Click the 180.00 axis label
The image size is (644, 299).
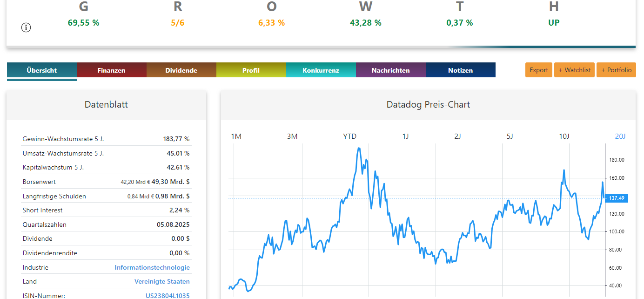pyautogui.click(x=617, y=160)
